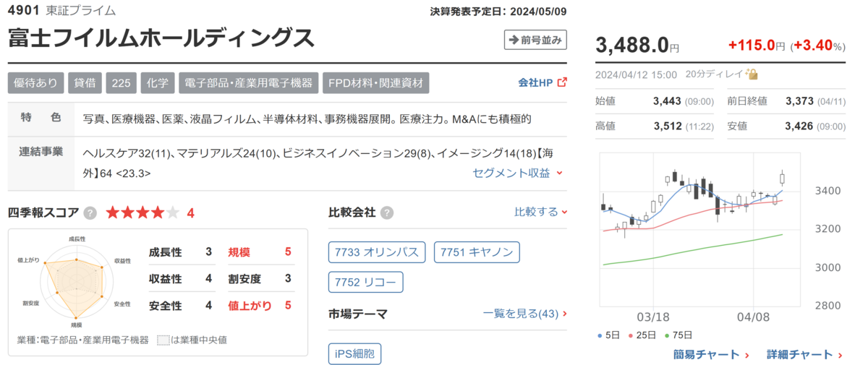Image resolution: width=868 pixels, height=365 pixels.
Task: Click the lock icon beside 20分ディレイ
Action: [x=752, y=74]
